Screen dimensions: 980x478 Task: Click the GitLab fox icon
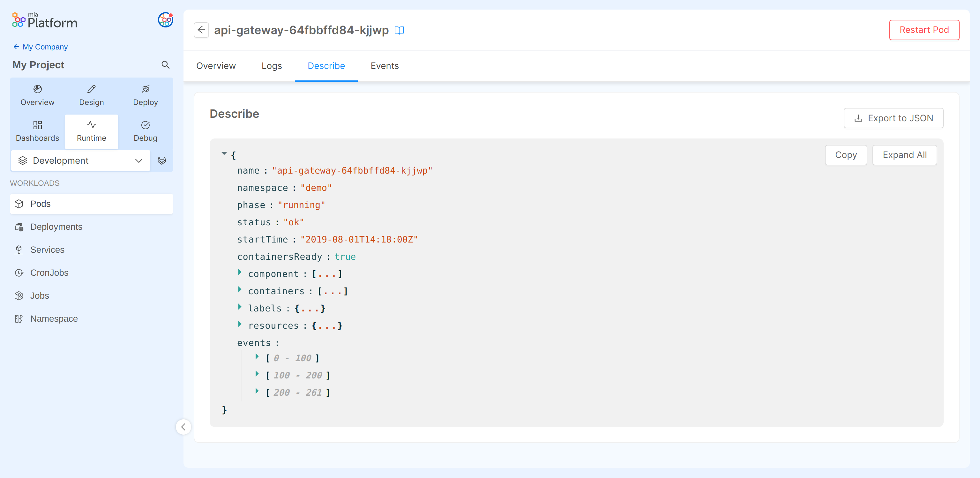coord(162,161)
